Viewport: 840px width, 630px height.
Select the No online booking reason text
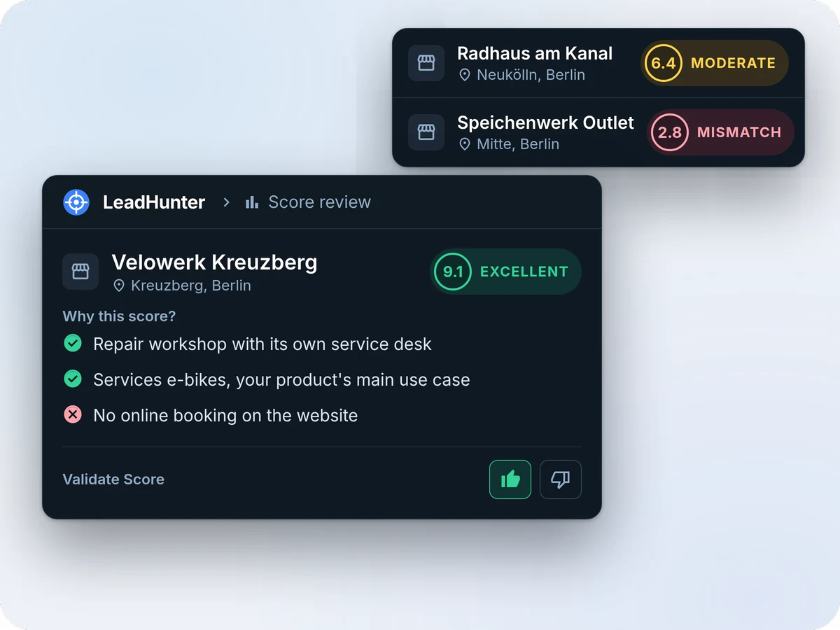pyautogui.click(x=225, y=416)
